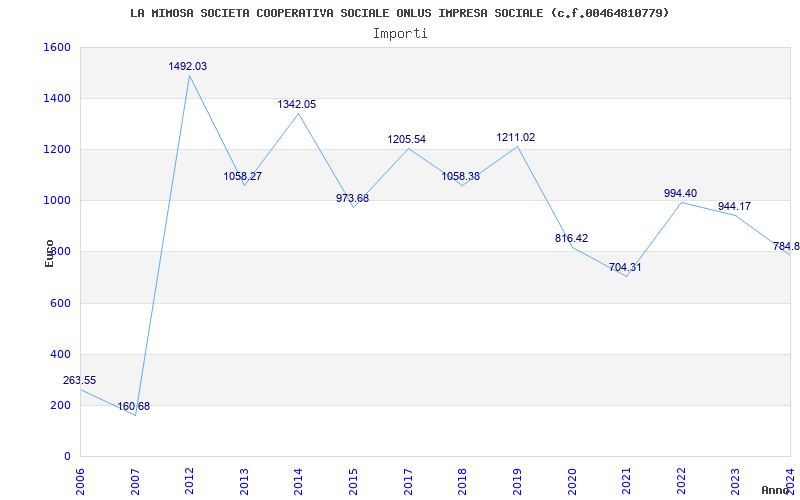Viewport: 800px width, 500px height.
Task: Click the 2021 x-axis year label
Action: (x=626, y=482)
